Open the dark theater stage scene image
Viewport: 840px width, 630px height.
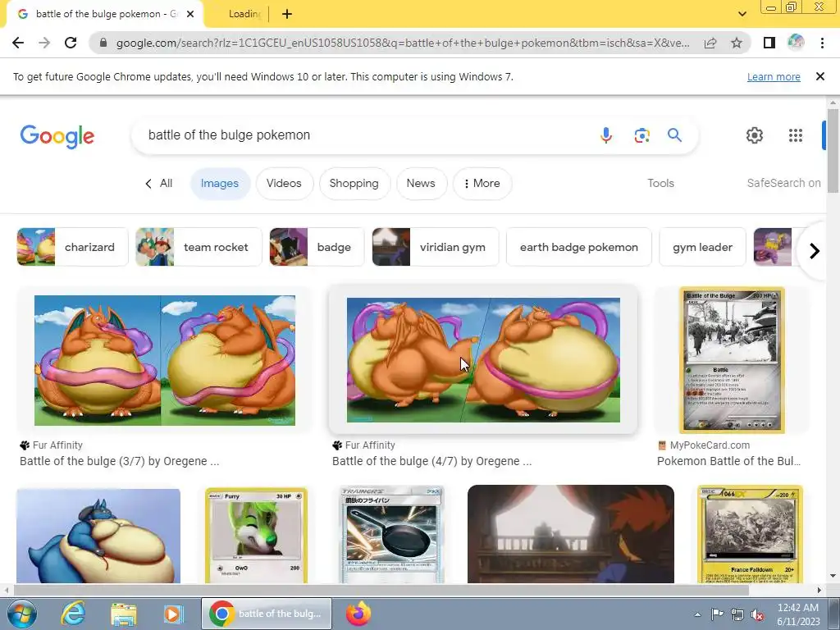click(x=571, y=534)
